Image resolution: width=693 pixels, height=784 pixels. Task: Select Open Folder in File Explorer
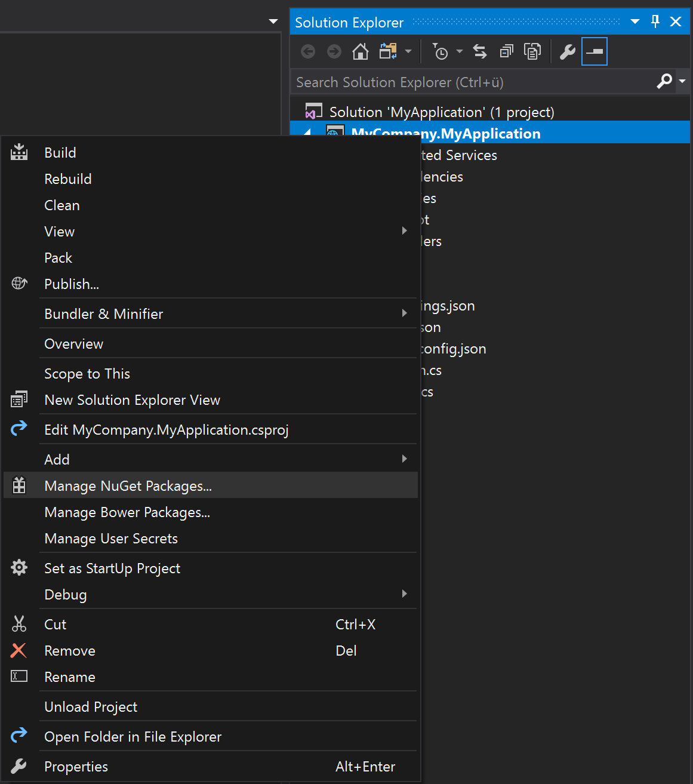click(x=133, y=737)
